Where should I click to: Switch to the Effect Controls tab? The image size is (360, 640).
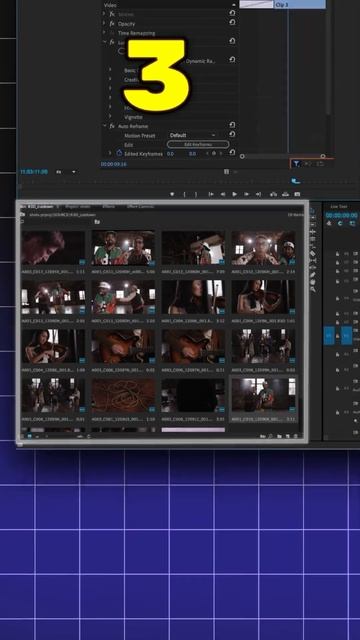coord(140,207)
